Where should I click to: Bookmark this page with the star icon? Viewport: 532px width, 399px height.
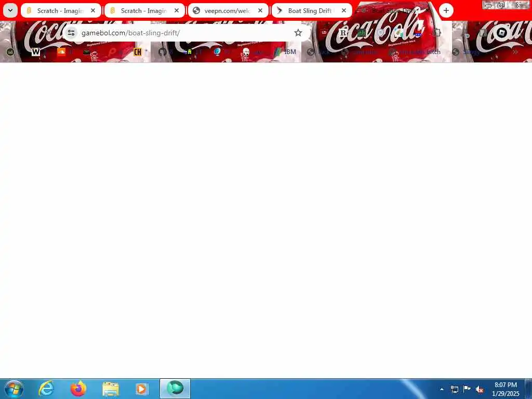[298, 33]
